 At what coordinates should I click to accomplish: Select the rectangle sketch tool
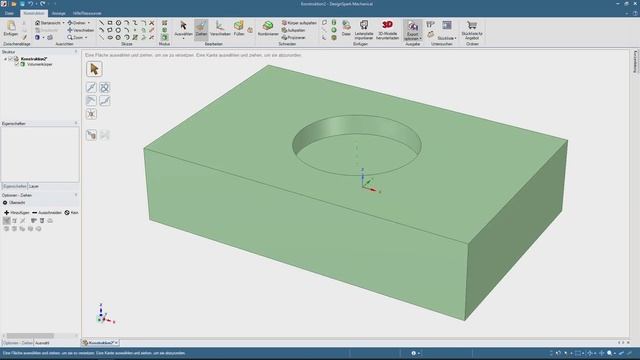pos(110,23)
